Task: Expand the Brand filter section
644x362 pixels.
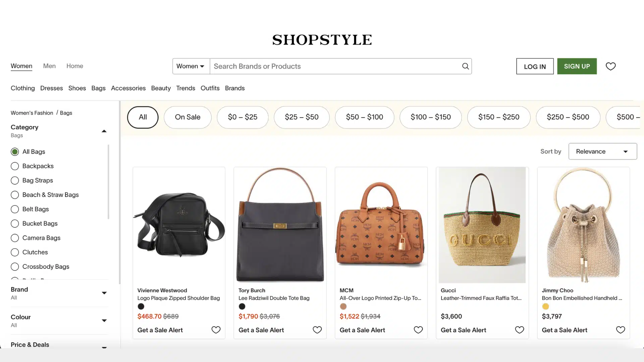Action: coord(104,293)
